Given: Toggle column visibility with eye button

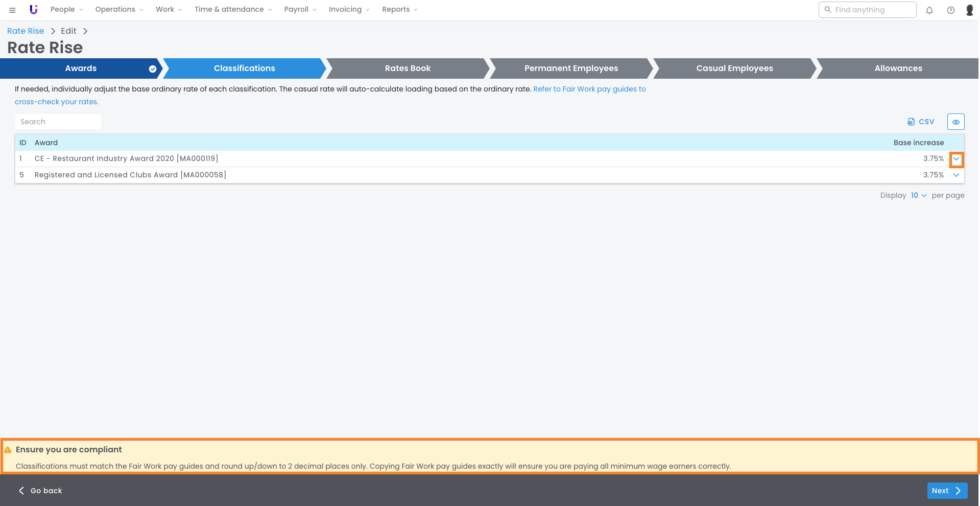Looking at the screenshot, I should (x=955, y=122).
